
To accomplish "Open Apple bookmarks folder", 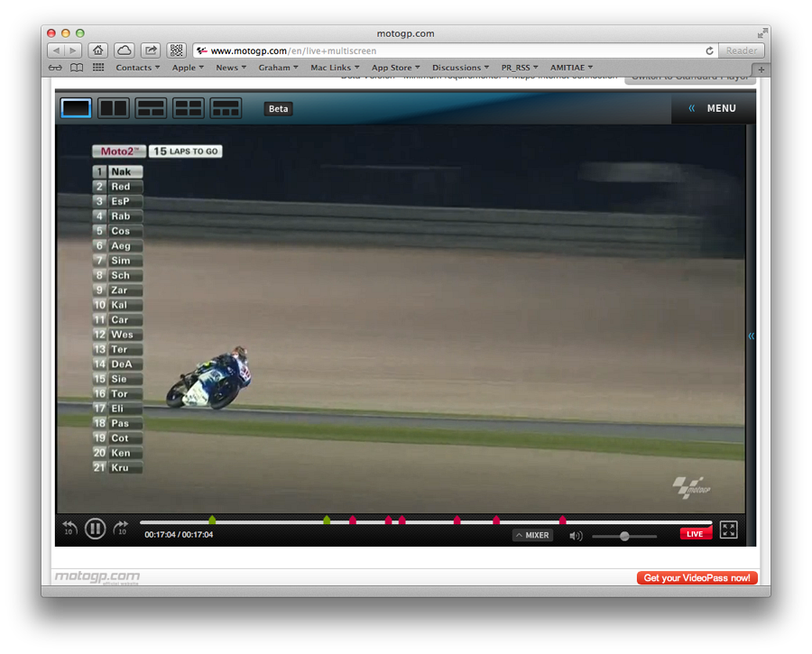I will (x=188, y=68).
